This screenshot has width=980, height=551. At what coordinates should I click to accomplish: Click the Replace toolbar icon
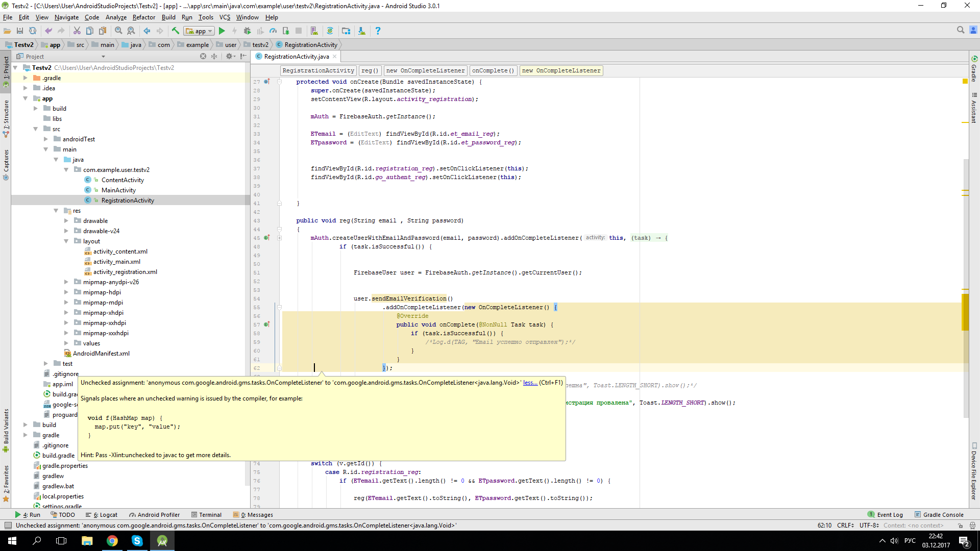[x=131, y=31]
